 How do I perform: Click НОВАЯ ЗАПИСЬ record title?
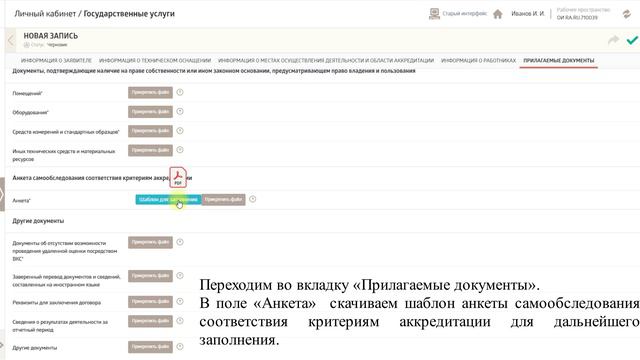[x=51, y=36]
